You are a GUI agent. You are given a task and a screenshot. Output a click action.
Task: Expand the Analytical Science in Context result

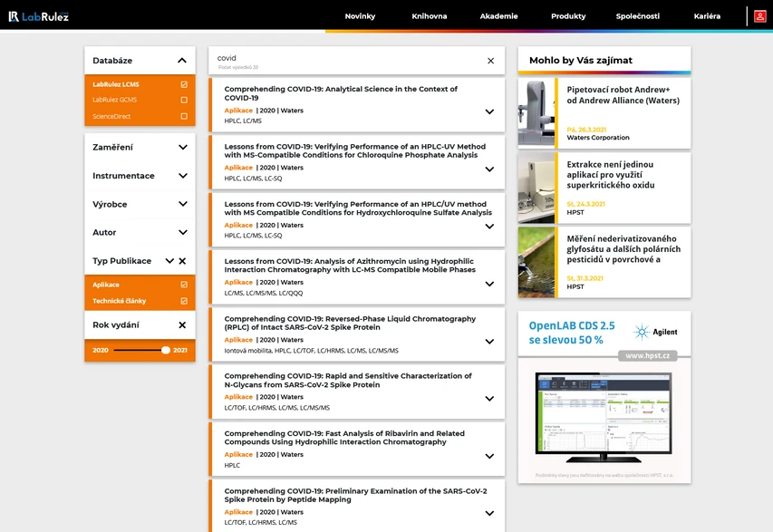pyautogui.click(x=489, y=111)
